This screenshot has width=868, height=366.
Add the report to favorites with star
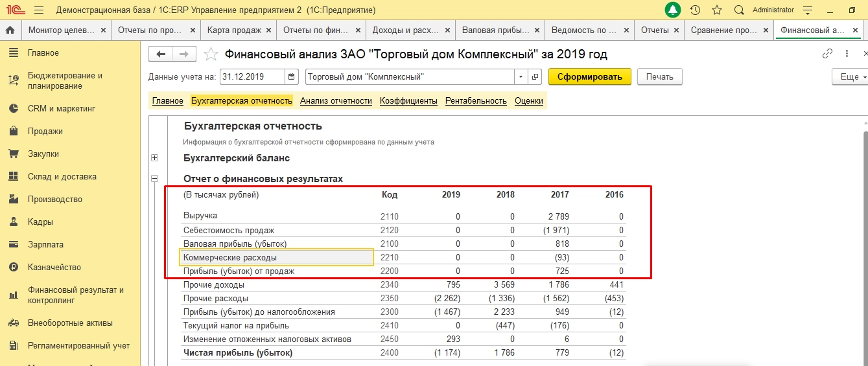[x=210, y=54]
